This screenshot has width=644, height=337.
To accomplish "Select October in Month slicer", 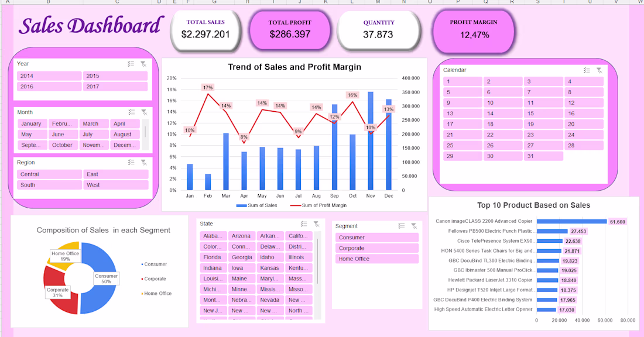I will [x=63, y=145].
